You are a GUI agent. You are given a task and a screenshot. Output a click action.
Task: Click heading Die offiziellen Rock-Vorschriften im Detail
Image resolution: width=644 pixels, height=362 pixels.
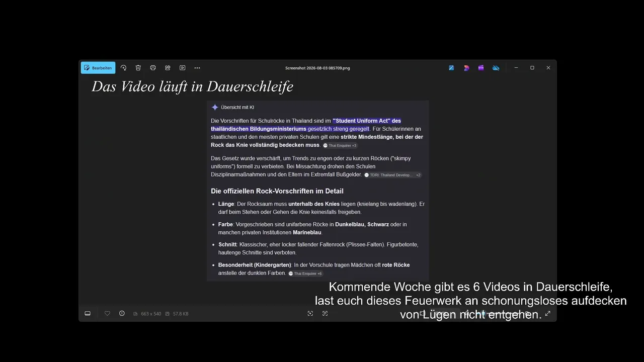point(277,191)
